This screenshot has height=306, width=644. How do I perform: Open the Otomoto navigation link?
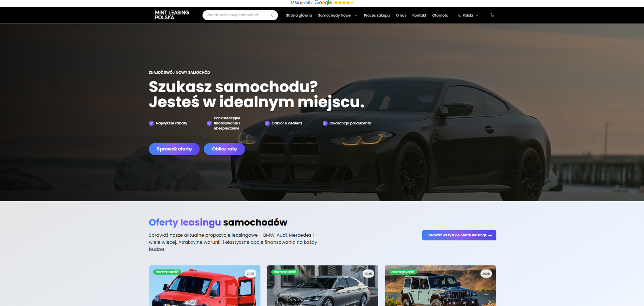(x=440, y=15)
